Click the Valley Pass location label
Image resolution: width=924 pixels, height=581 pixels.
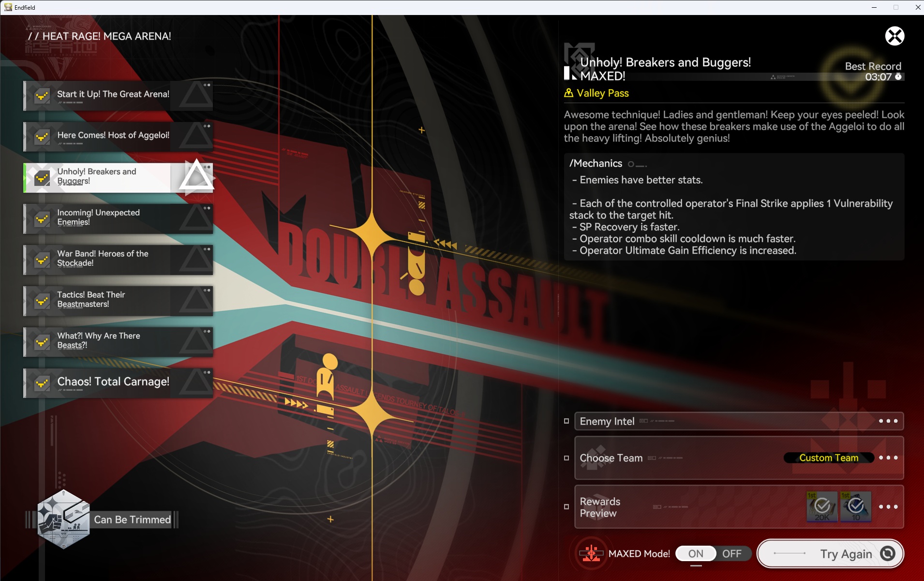click(x=602, y=93)
